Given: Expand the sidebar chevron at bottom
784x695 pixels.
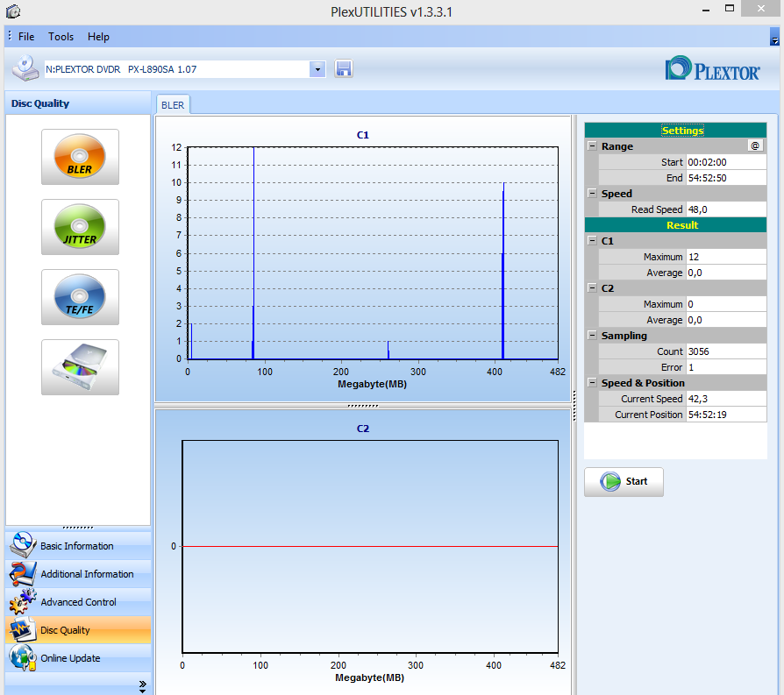Looking at the screenshot, I should pyautogui.click(x=142, y=686).
